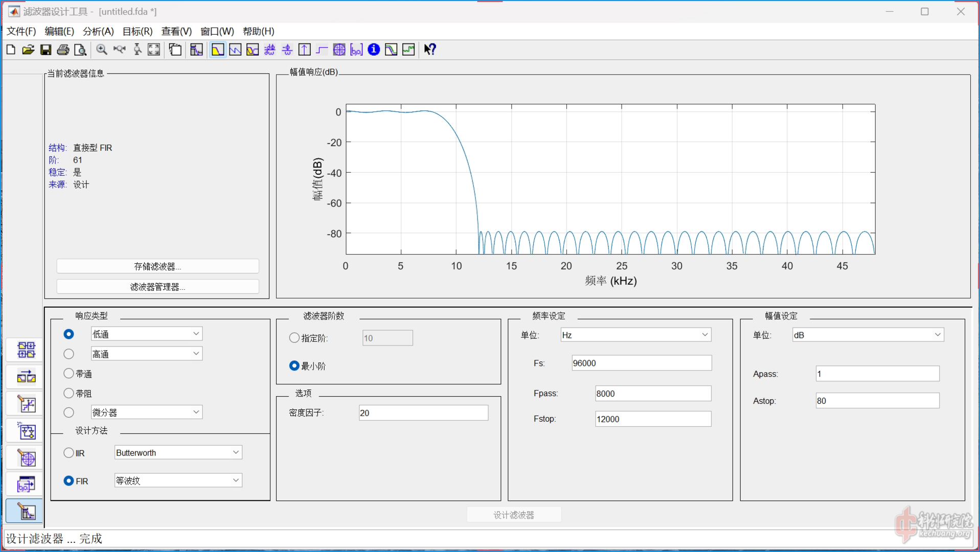Open the pole-zero plot
The width and height of the screenshot is (980, 552).
tap(340, 50)
